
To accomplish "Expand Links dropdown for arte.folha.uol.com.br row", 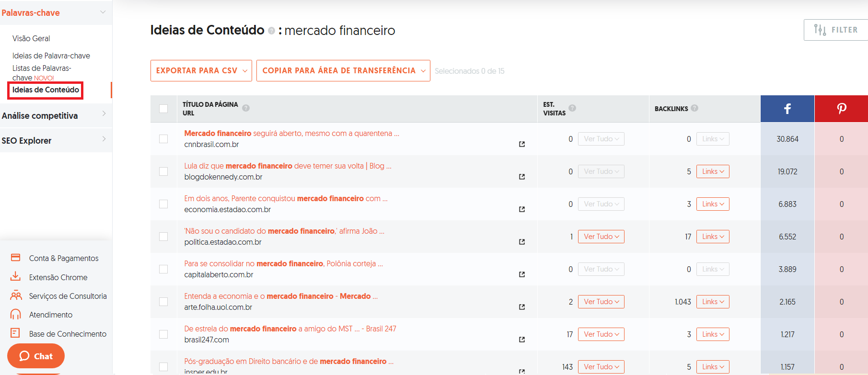I will click(713, 302).
